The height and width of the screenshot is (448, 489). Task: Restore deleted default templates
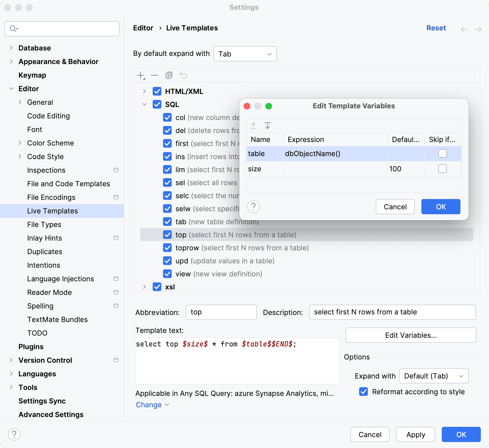click(183, 75)
